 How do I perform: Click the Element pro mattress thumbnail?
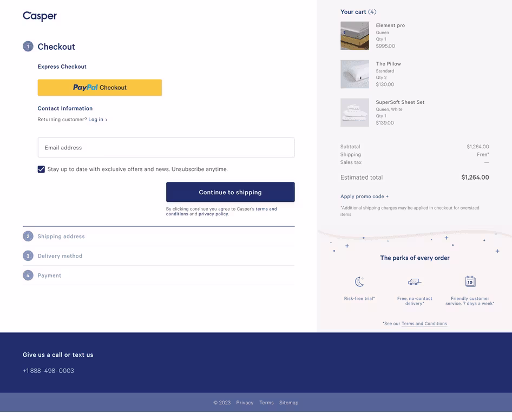pos(355,36)
